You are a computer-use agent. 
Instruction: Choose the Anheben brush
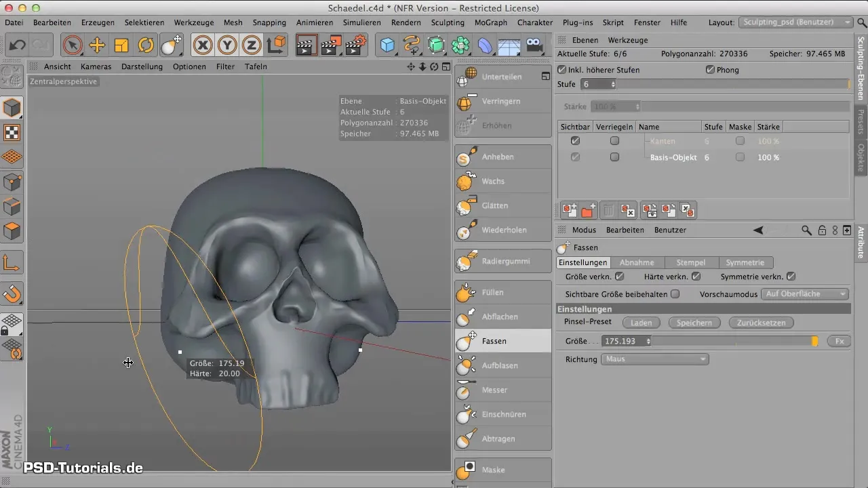[x=503, y=157]
